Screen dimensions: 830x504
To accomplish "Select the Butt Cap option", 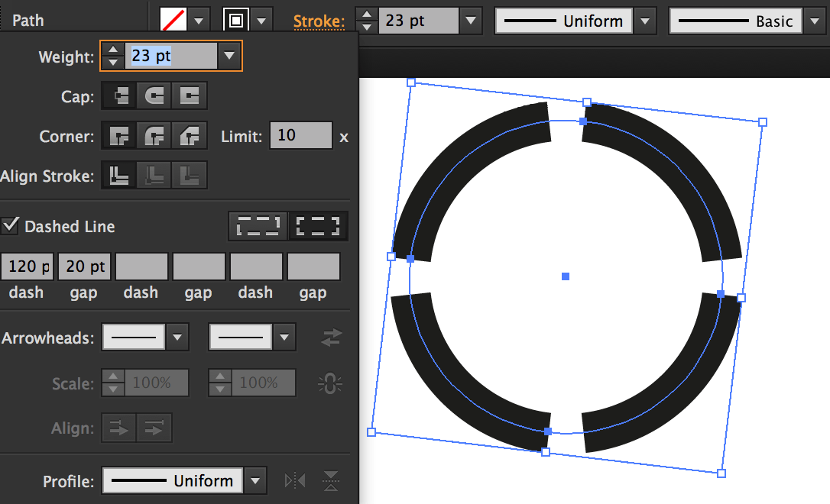I will (x=118, y=95).
